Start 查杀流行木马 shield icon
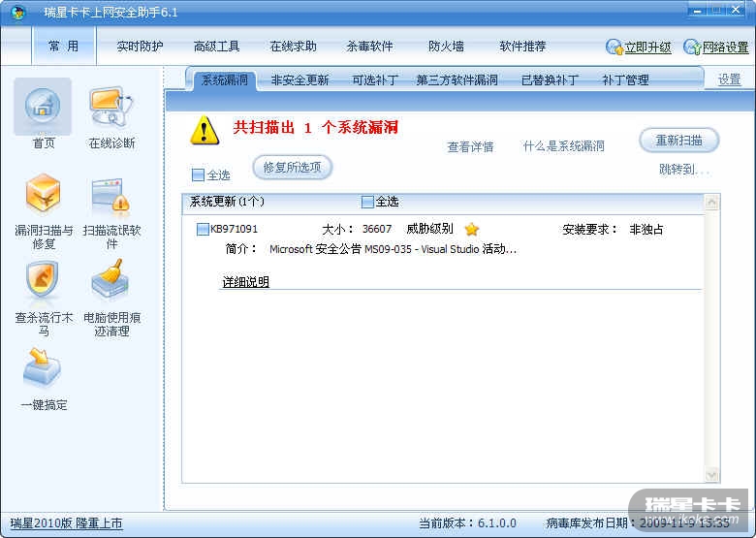Screen dimensions: 756x538 (43, 279)
